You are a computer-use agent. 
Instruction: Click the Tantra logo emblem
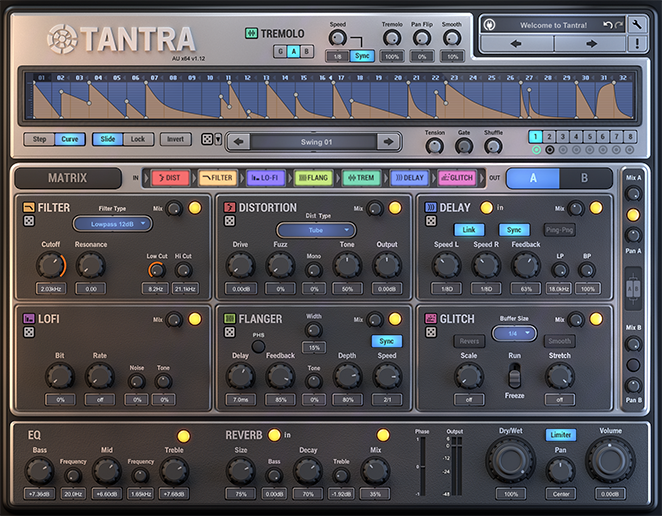coord(61,39)
